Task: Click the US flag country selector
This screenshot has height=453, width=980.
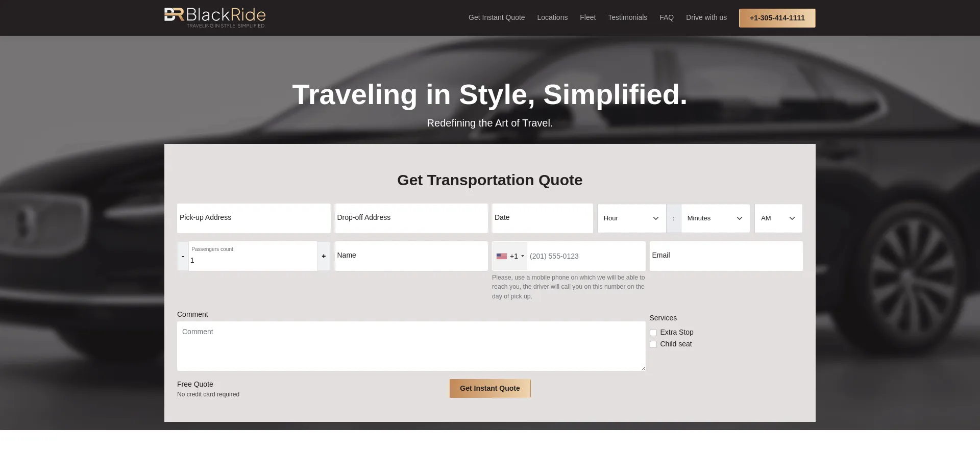Action: coord(509,256)
